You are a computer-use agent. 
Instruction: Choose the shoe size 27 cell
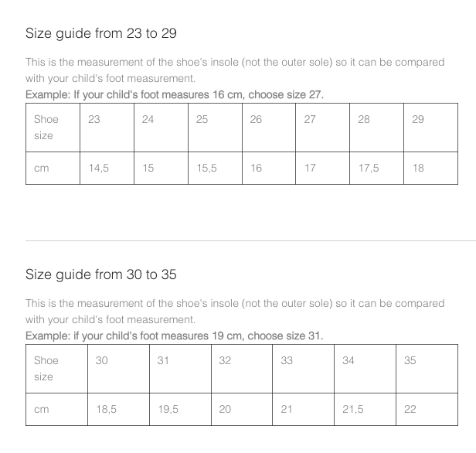pyautogui.click(x=322, y=128)
